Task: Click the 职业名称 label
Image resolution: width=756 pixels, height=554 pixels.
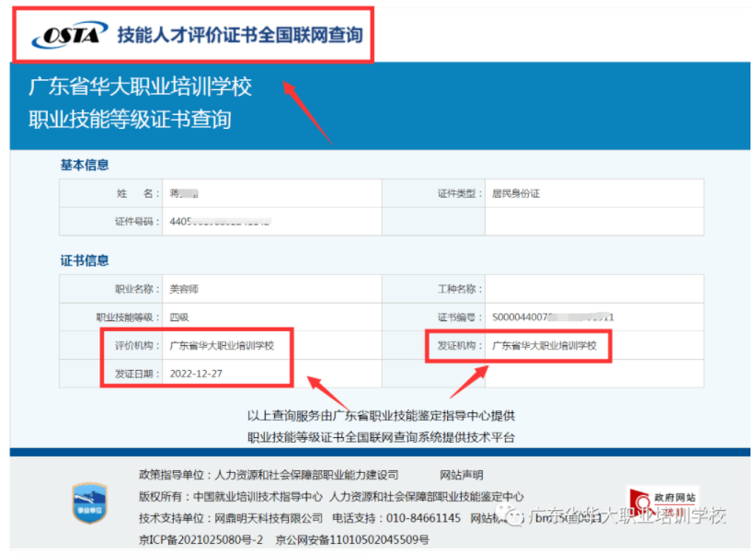Action: (x=137, y=289)
